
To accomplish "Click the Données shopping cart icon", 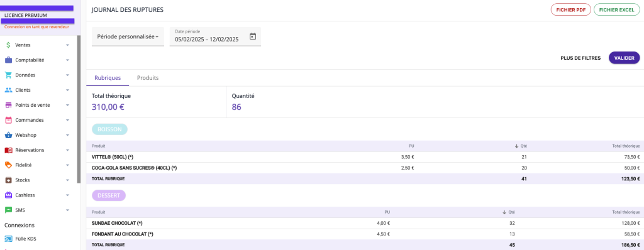I will (8, 75).
